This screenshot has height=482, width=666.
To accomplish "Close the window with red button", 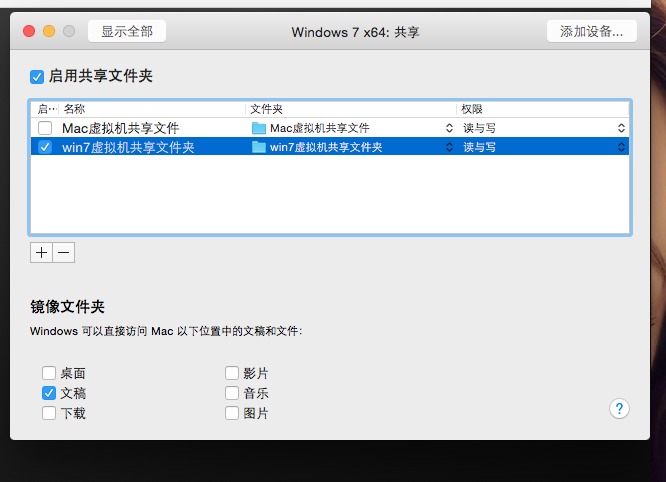I will click(29, 31).
